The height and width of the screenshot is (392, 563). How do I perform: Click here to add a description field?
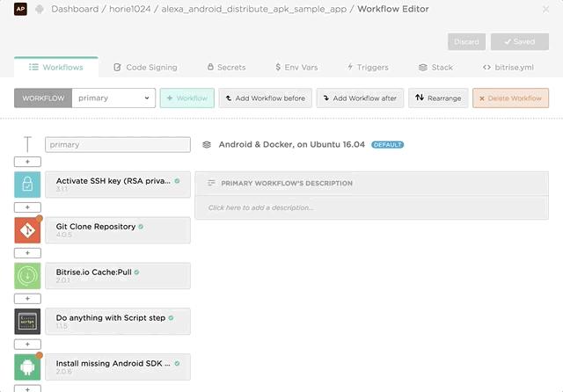371,207
